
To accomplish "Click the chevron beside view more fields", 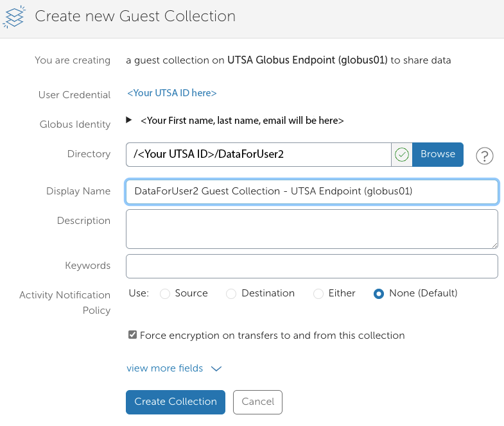I will coord(216,369).
